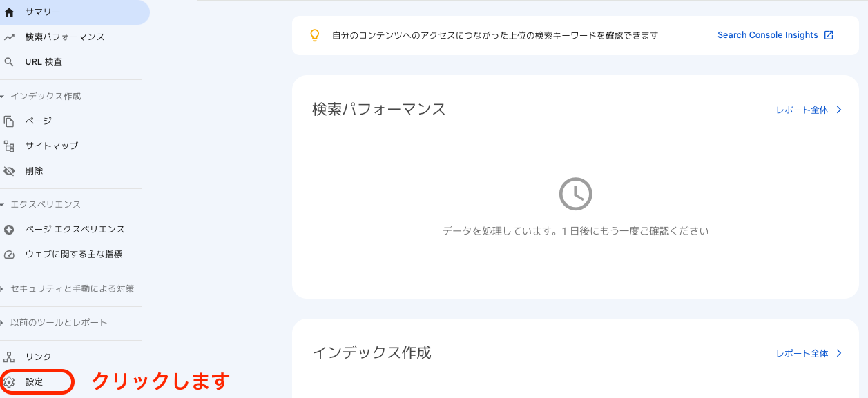The height and width of the screenshot is (398, 868).
Task: Click the links network icon beside リンク
Action: pos(9,357)
